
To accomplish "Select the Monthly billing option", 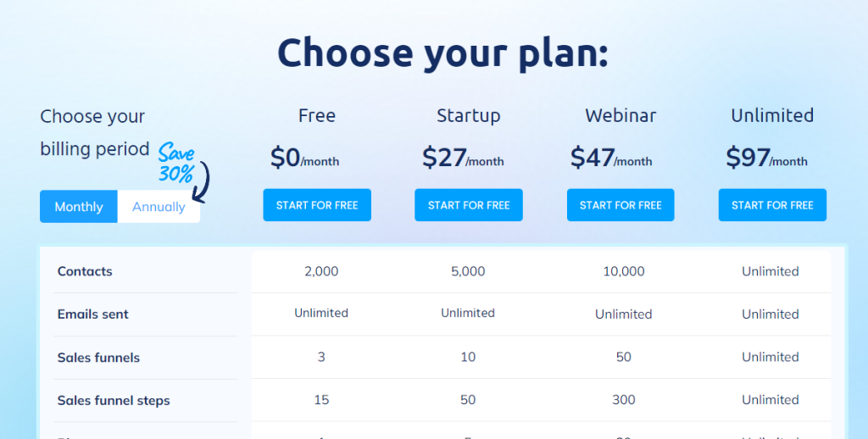I will (x=79, y=207).
